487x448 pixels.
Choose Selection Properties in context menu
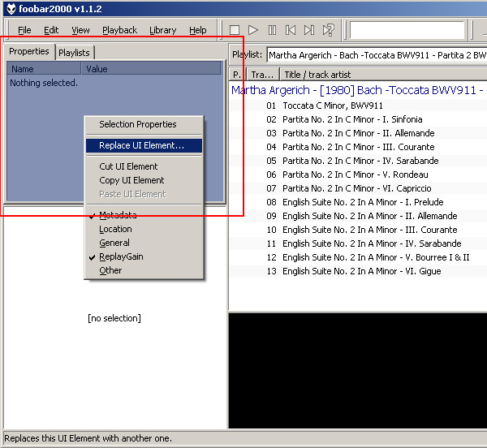click(x=144, y=124)
